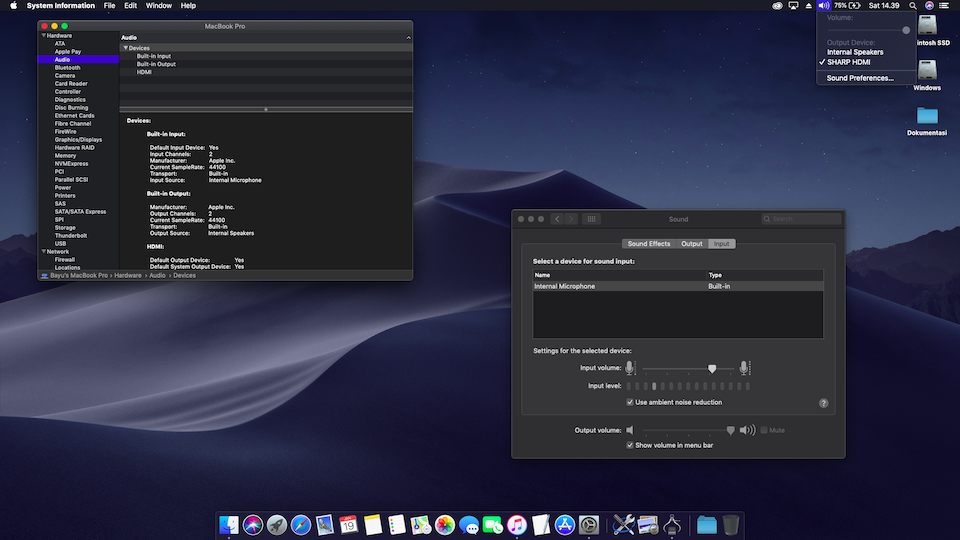Select Built-in Input device row

[266, 56]
